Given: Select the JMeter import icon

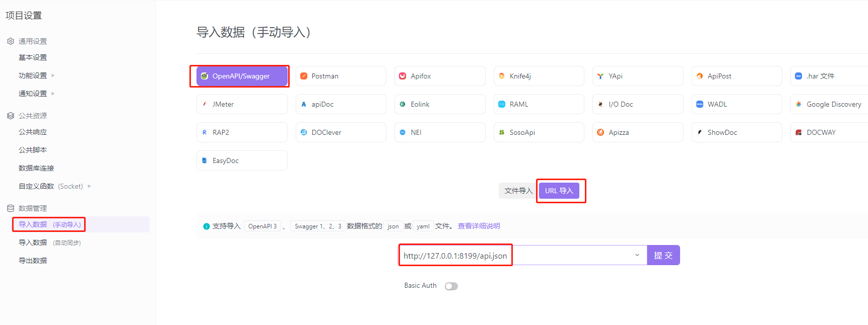Looking at the screenshot, I should [205, 104].
